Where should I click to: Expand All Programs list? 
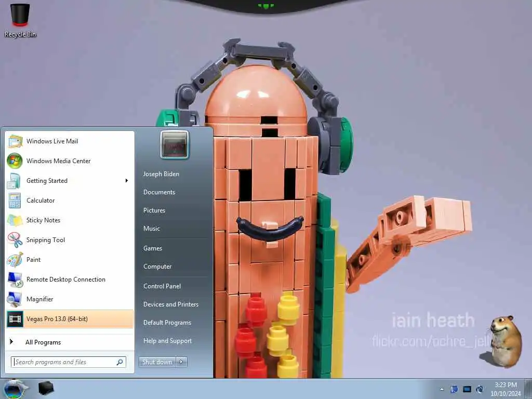pos(70,342)
